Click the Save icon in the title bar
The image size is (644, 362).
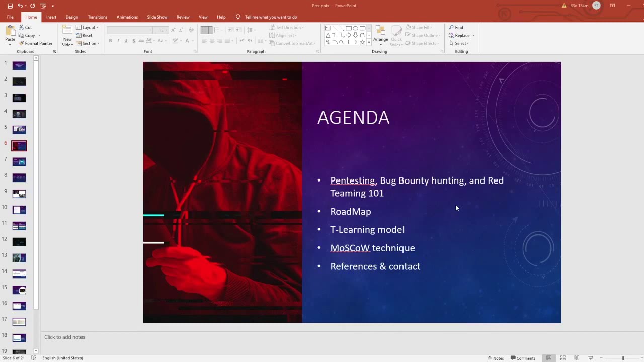click(x=10, y=6)
